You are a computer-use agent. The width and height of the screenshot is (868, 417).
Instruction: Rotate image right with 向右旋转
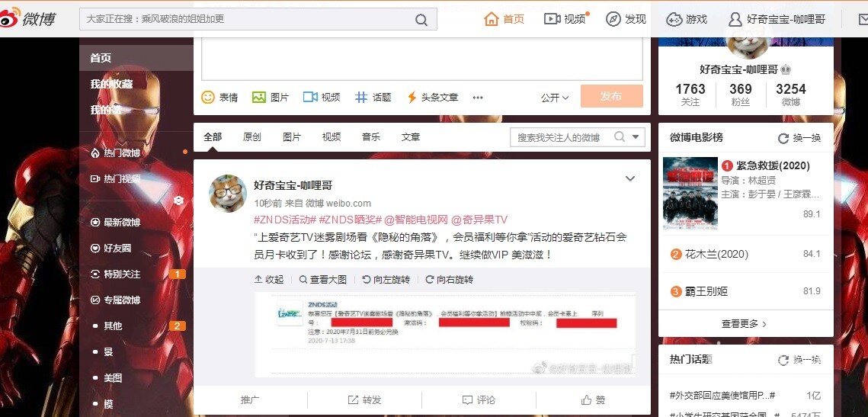(450, 280)
